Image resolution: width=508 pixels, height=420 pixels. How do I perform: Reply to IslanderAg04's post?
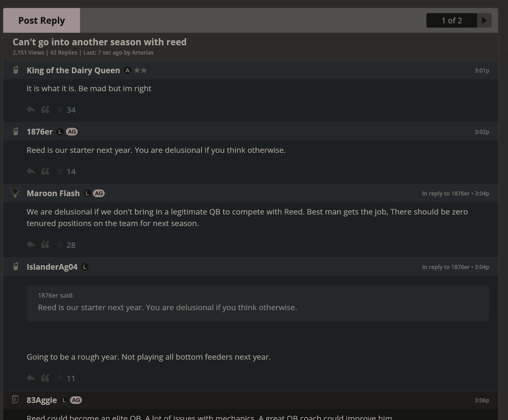point(31,378)
